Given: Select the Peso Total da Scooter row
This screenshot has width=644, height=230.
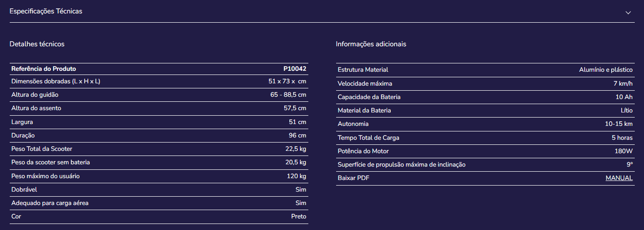Looking at the screenshot, I should tap(159, 149).
